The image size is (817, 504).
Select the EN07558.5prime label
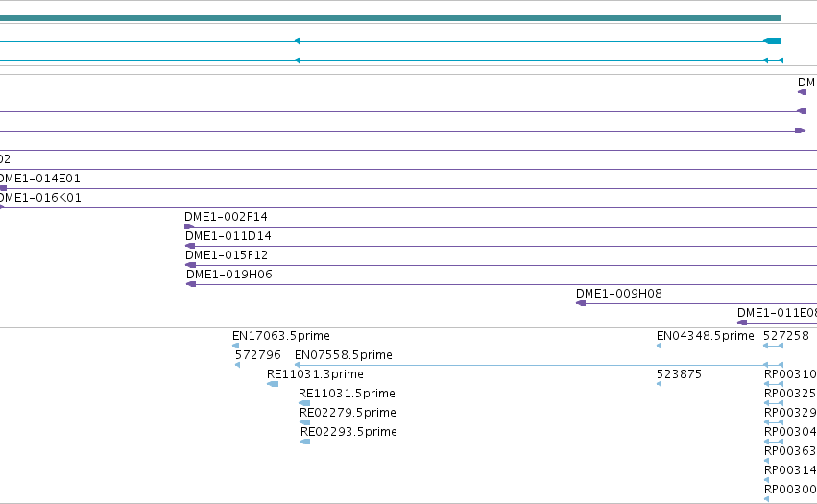click(x=344, y=355)
